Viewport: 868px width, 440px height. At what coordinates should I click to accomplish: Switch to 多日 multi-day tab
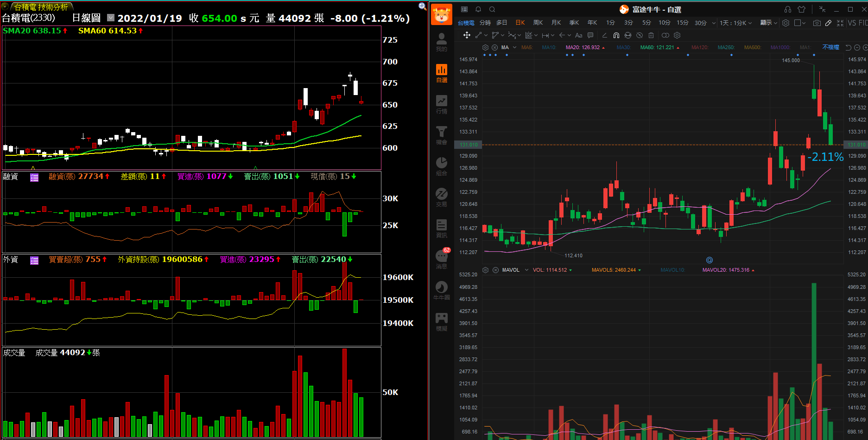(x=502, y=23)
